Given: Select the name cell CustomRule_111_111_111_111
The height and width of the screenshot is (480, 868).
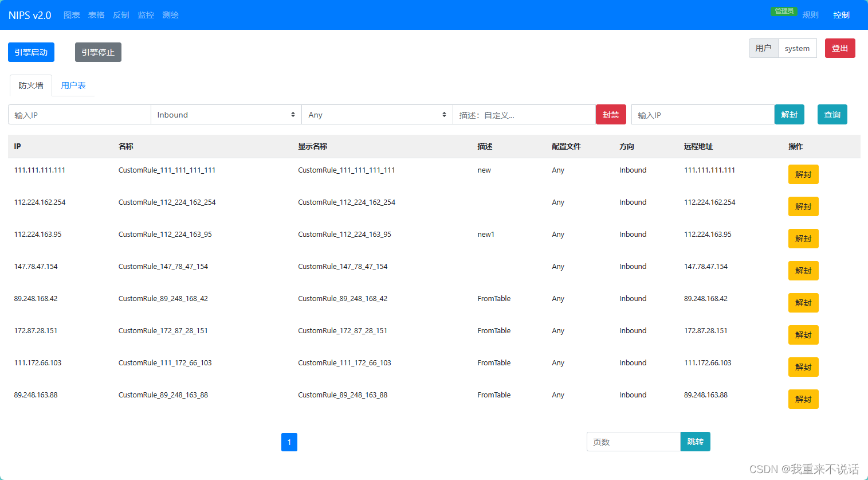Looking at the screenshot, I should (167, 170).
